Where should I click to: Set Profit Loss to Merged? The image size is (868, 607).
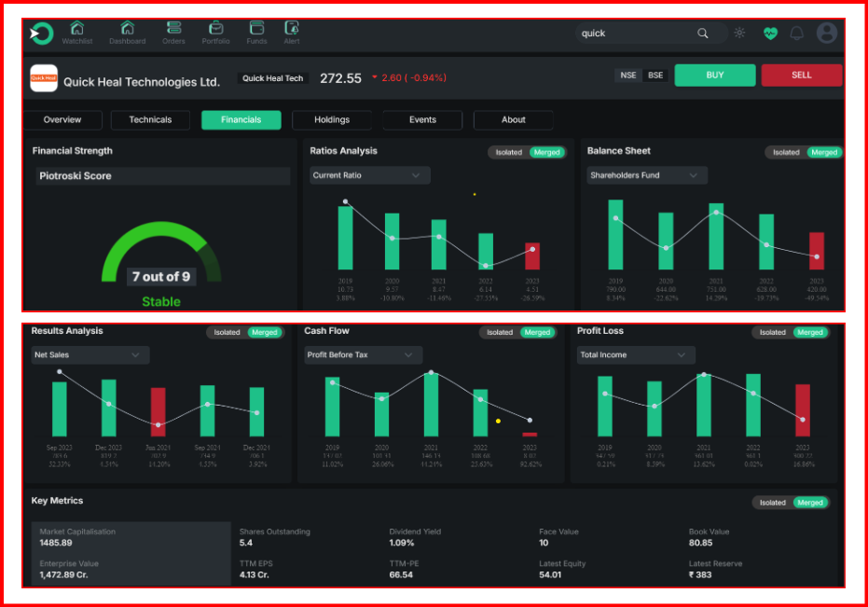point(810,332)
